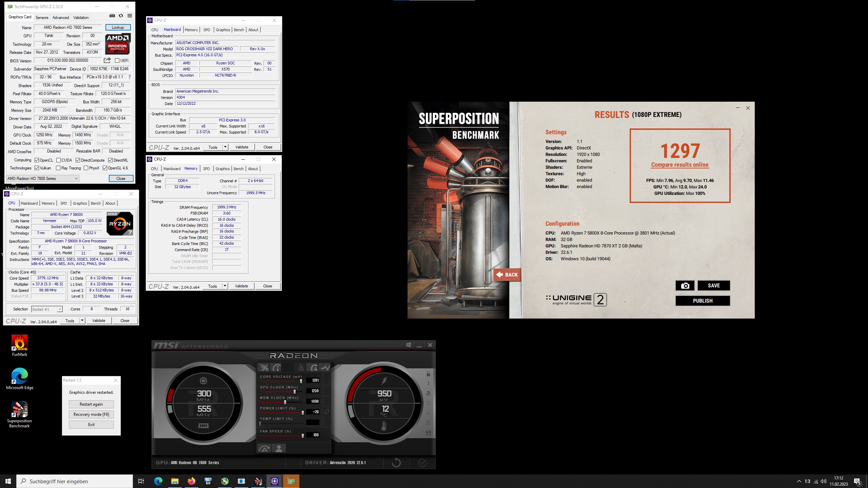
Task: Open Bench tab in Memory CPU-Z window
Action: point(238,169)
